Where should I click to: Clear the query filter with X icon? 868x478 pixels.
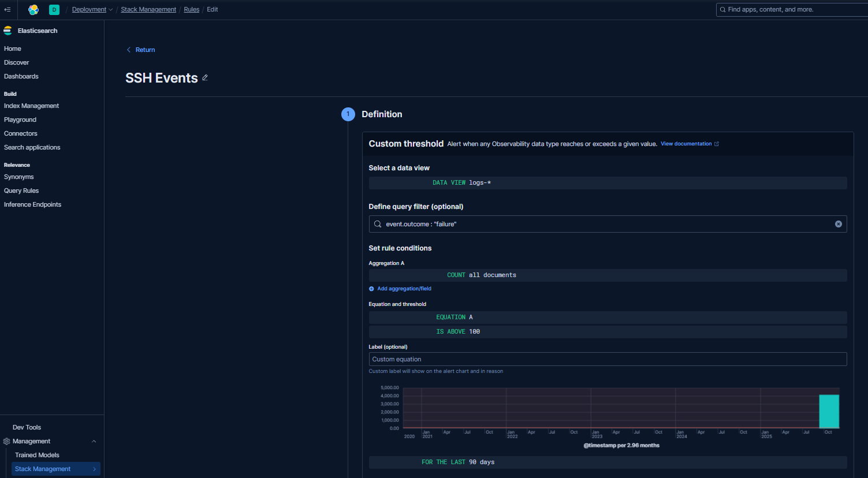838,224
